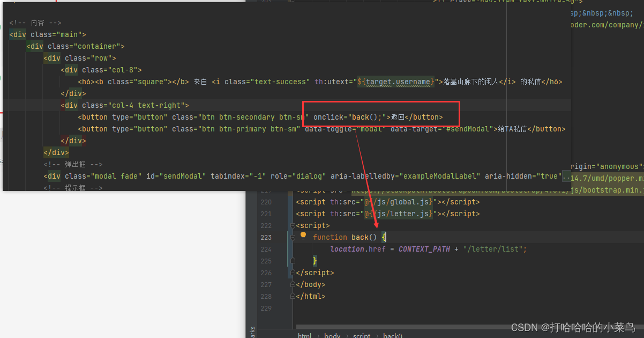Click gutter line number 228
Image resolution: width=644 pixels, height=338 pixels.
point(266,297)
